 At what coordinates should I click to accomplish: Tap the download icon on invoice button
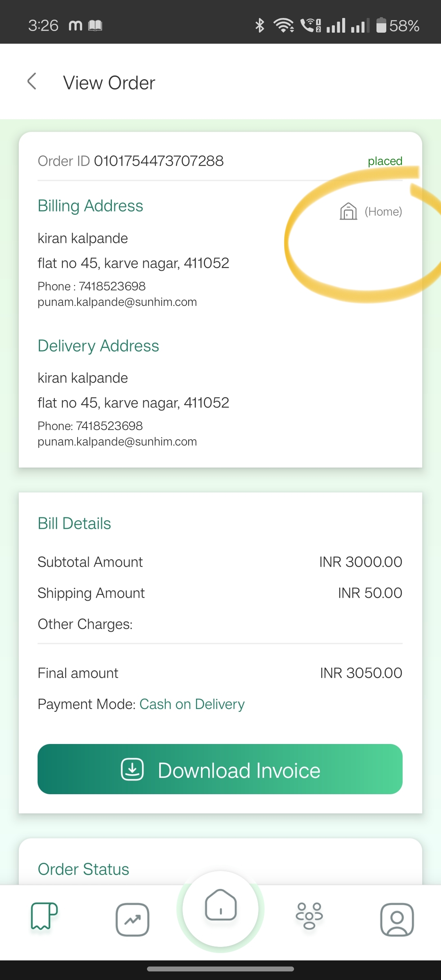coord(132,769)
